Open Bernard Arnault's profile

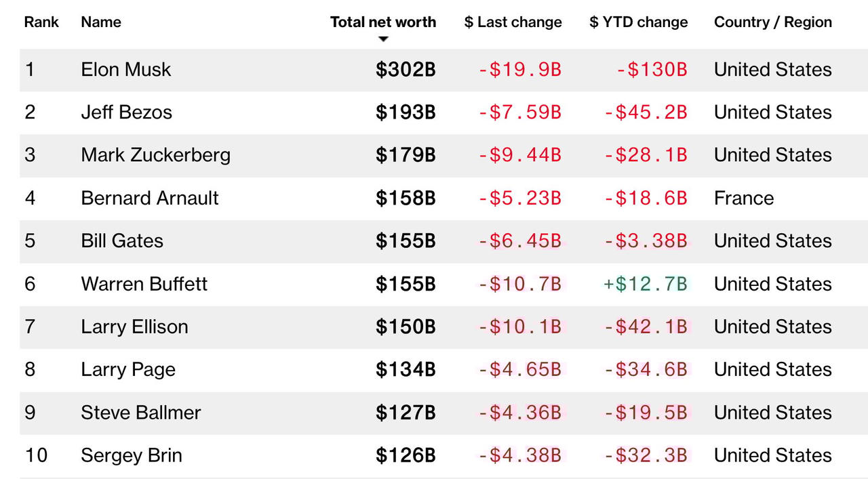click(x=149, y=199)
